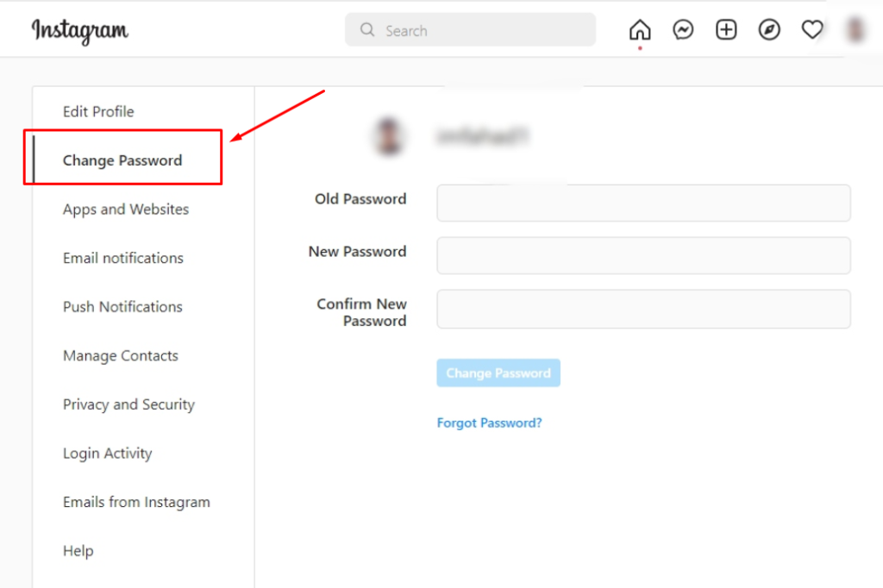883x588 pixels.
Task: Click the Instagram logo
Action: click(x=80, y=31)
